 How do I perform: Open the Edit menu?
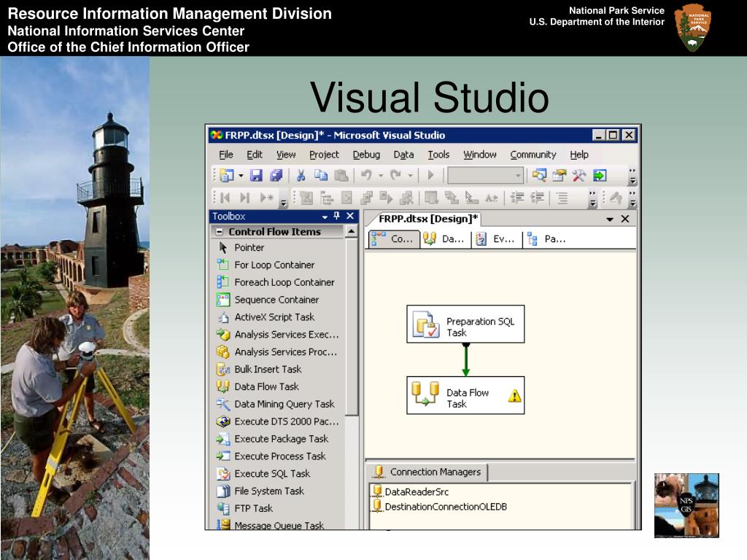click(255, 155)
